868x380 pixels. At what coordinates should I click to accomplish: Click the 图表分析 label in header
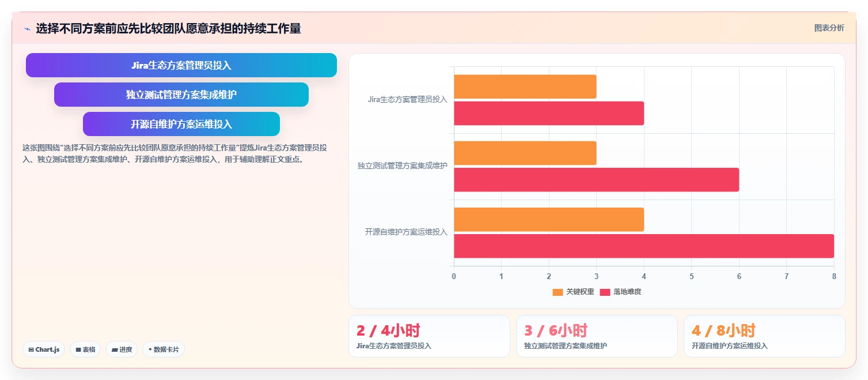coord(829,28)
